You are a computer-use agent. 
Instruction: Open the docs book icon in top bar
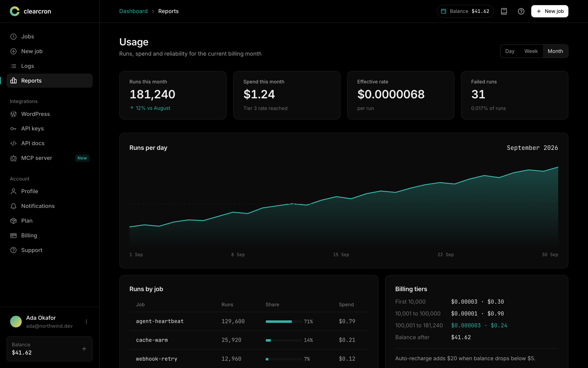click(504, 11)
